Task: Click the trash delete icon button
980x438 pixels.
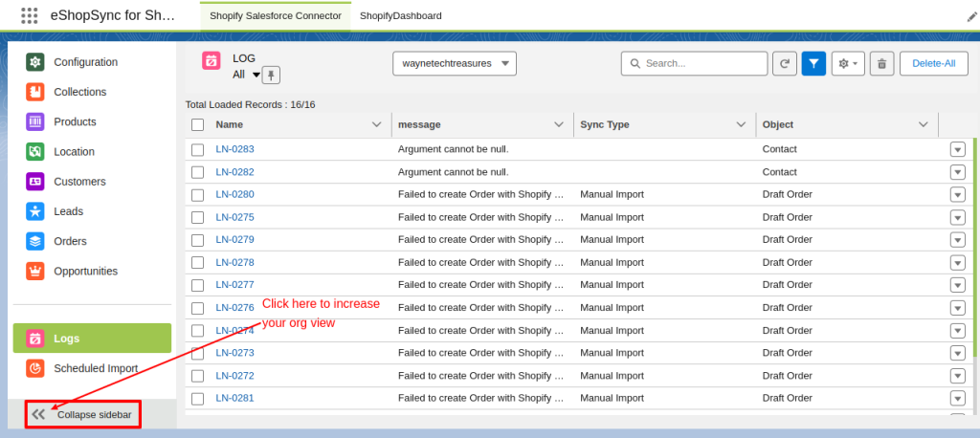Action: point(881,64)
